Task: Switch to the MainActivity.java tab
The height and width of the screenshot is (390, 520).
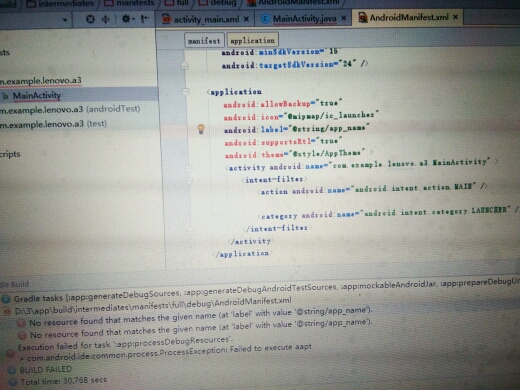Action: point(304,18)
